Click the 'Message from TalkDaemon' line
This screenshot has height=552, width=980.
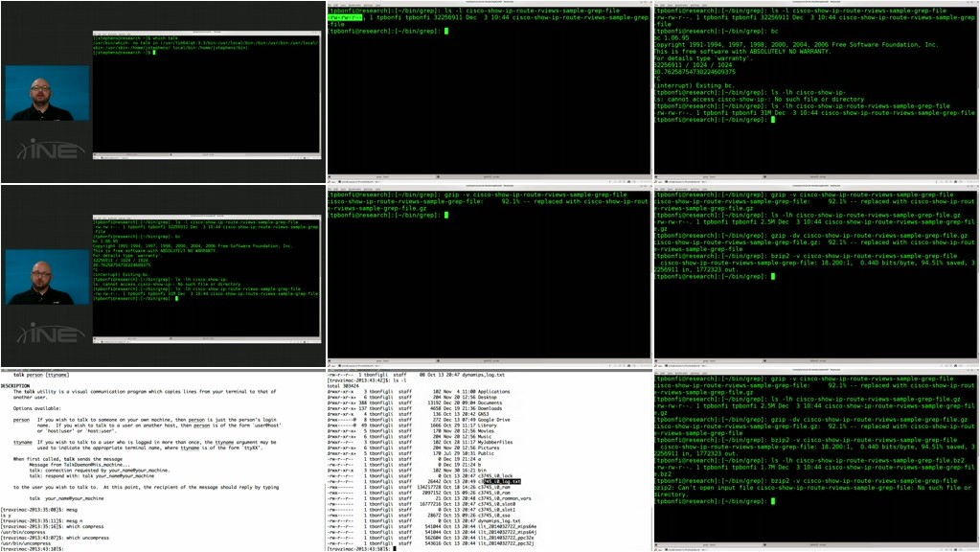[x=80, y=465]
